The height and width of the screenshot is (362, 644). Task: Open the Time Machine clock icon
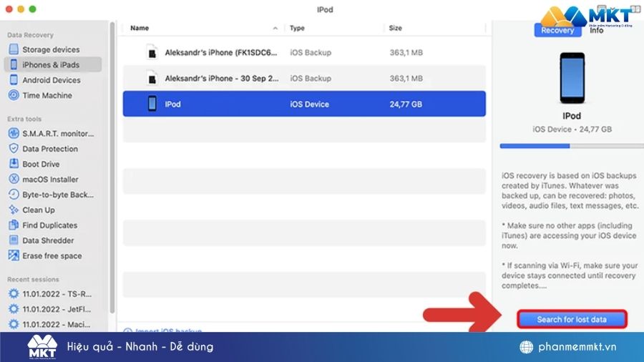[x=14, y=95]
